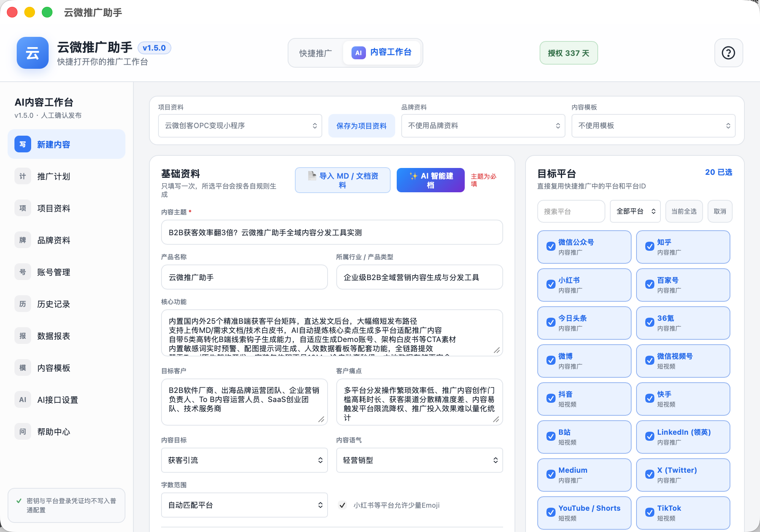Click the 号 icon beside 账号管理
This screenshot has height=532, width=760.
(23, 272)
